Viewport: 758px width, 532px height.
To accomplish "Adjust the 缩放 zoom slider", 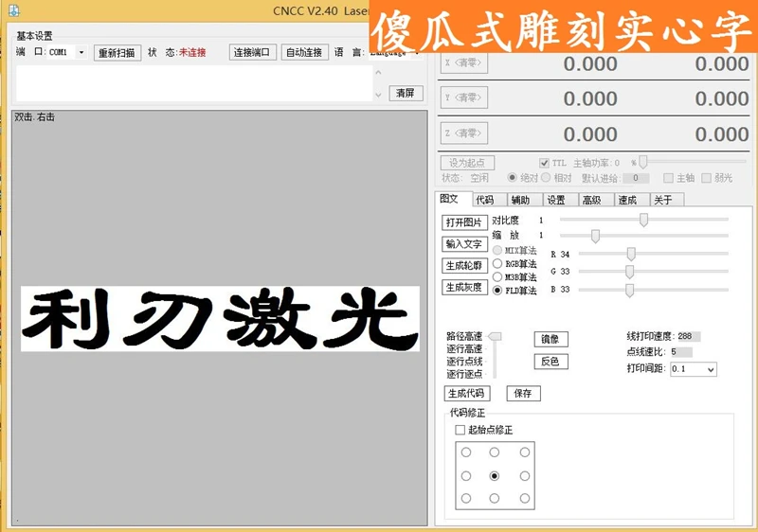I will [595, 236].
